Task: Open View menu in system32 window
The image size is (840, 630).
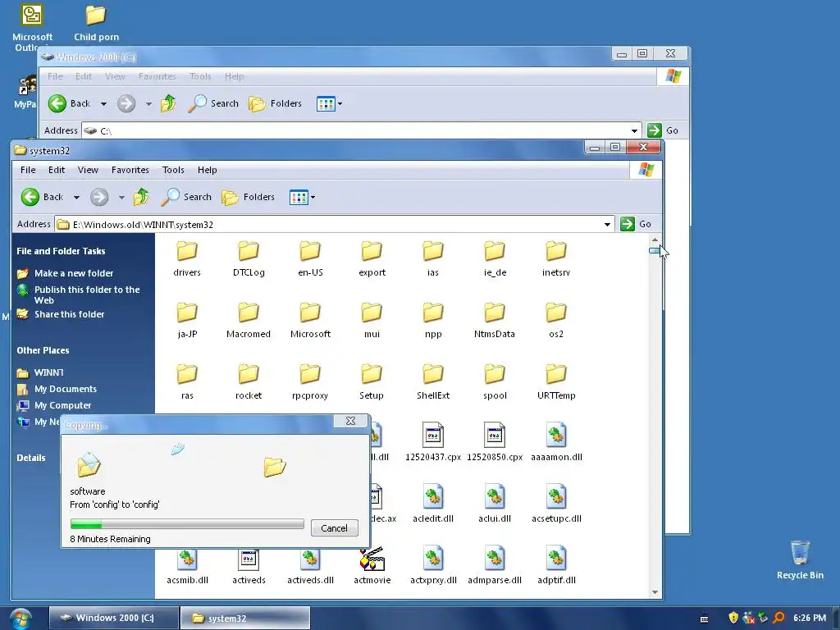Action: [x=88, y=170]
